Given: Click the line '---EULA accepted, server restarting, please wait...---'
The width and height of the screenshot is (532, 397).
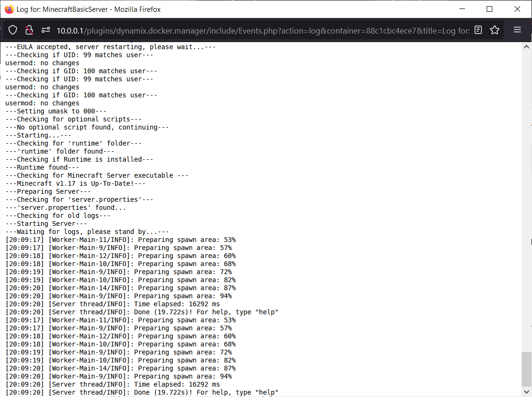Looking at the screenshot, I should (110, 47).
